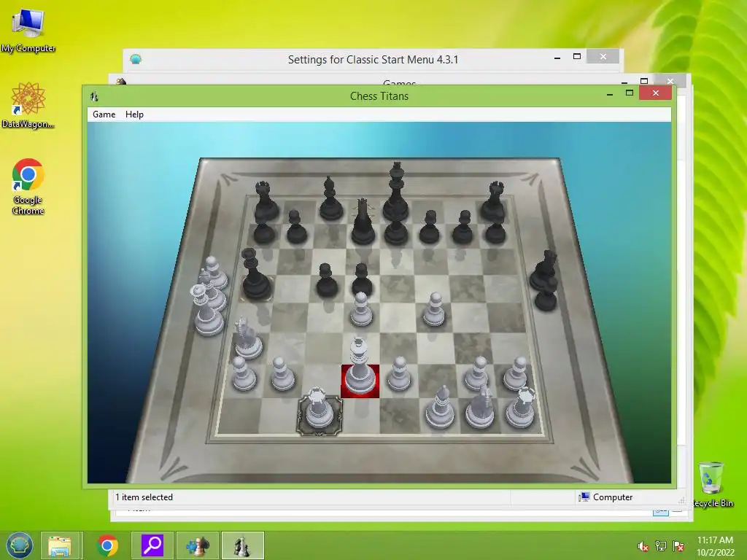Select the white rook on h1
The height and width of the screenshot is (560, 747).
pos(521,408)
